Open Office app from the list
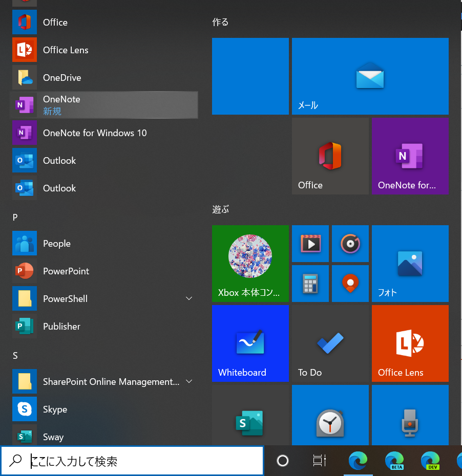This screenshot has width=462, height=476. click(x=103, y=22)
